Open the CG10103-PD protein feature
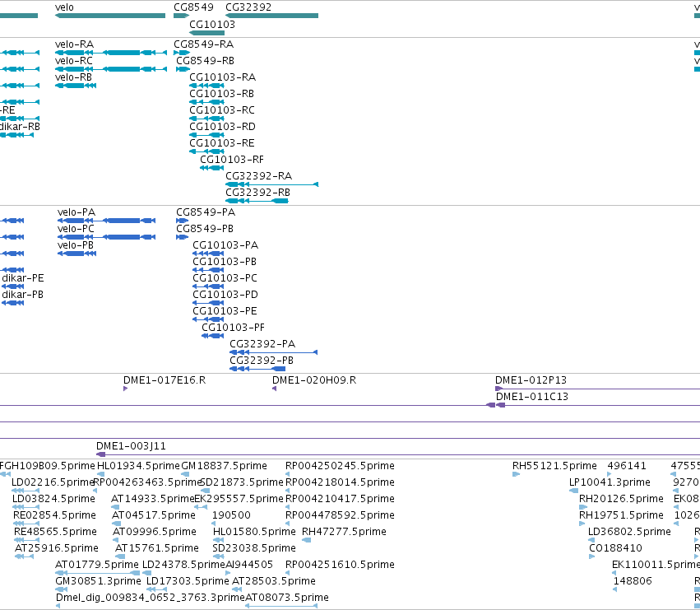 coord(208,304)
